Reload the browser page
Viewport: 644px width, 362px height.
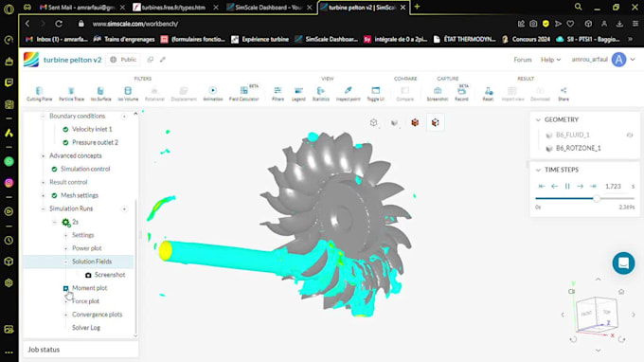tap(59, 24)
